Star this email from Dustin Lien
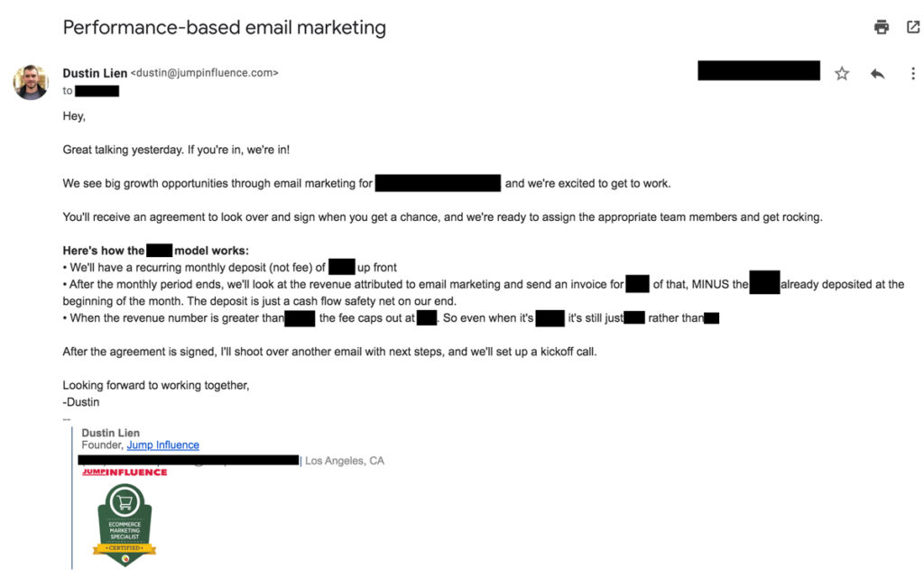The image size is (924, 578). (x=842, y=74)
